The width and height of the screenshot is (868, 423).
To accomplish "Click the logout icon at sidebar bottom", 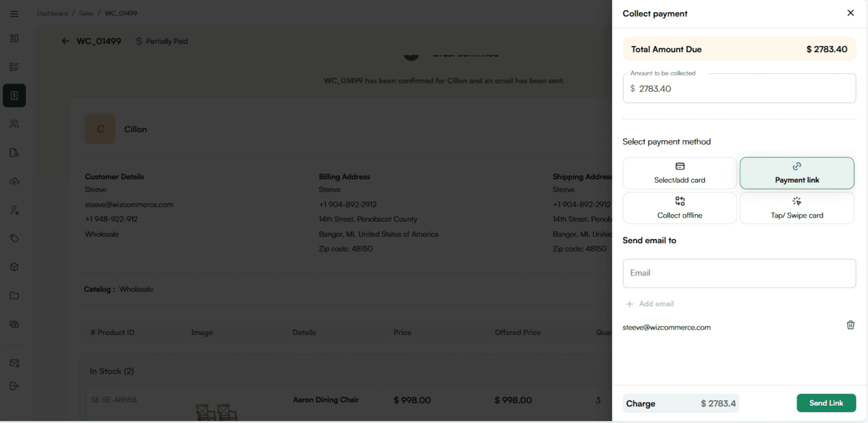I will pos(14,386).
